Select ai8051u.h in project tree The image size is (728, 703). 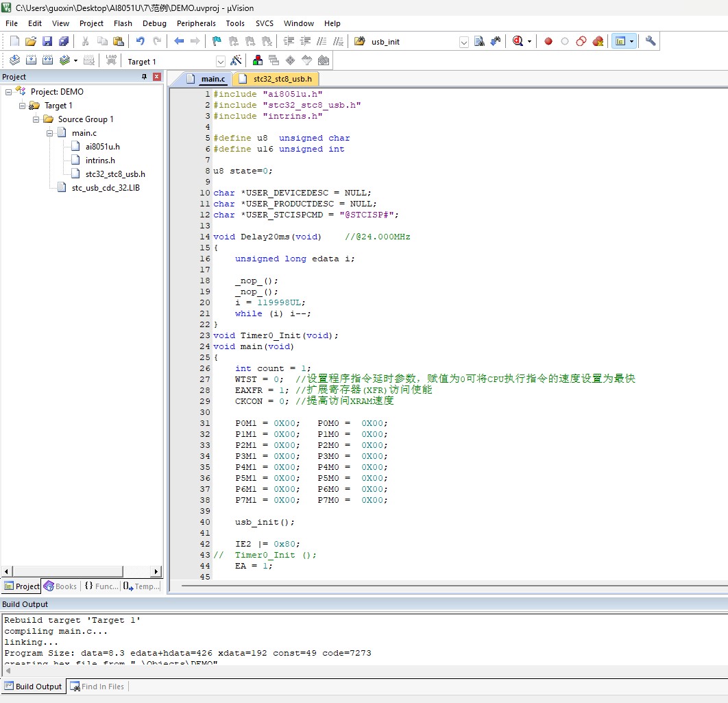pos(103,147)
